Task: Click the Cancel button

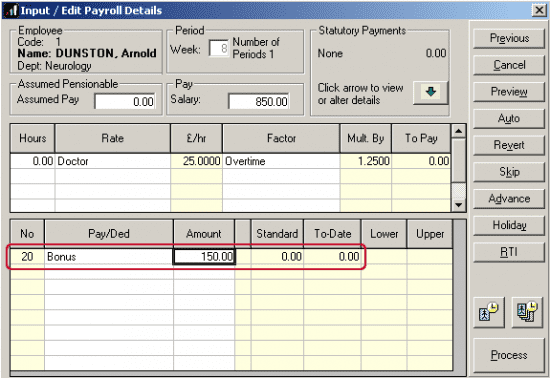Action: (x=509, y=65)
